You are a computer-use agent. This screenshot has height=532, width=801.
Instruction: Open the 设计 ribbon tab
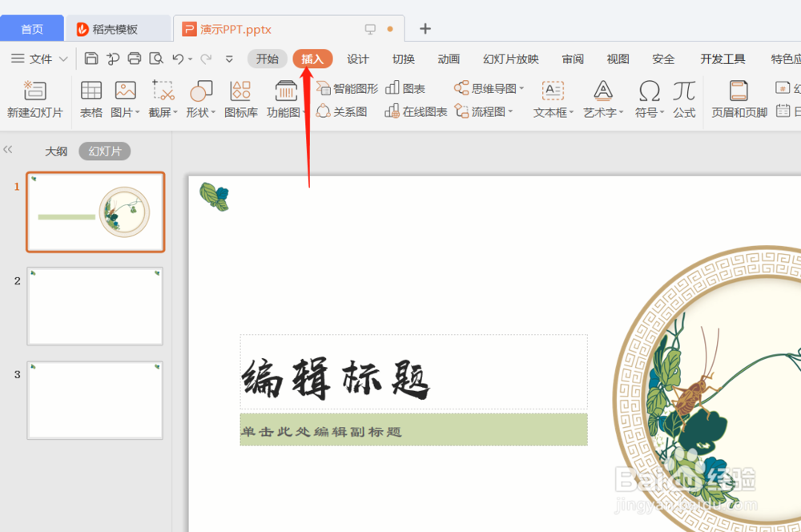point(357,58)
